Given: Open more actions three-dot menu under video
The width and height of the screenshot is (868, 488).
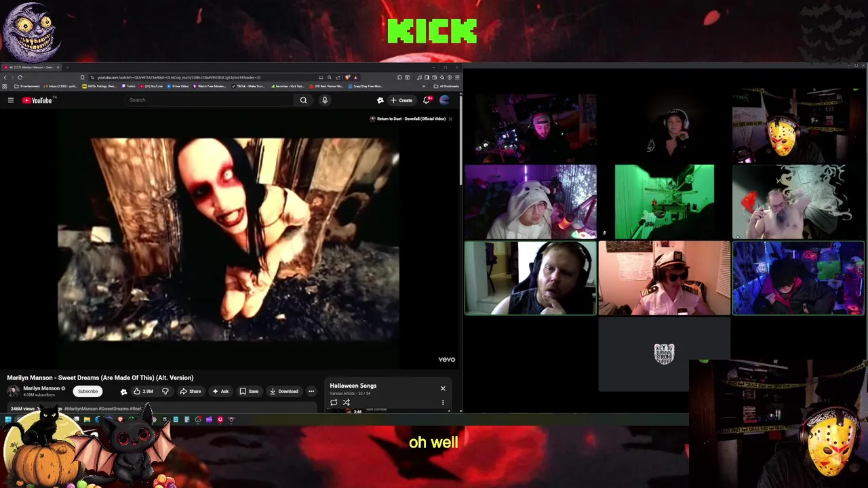Looking at the screenshot, I should click(311, 391).
